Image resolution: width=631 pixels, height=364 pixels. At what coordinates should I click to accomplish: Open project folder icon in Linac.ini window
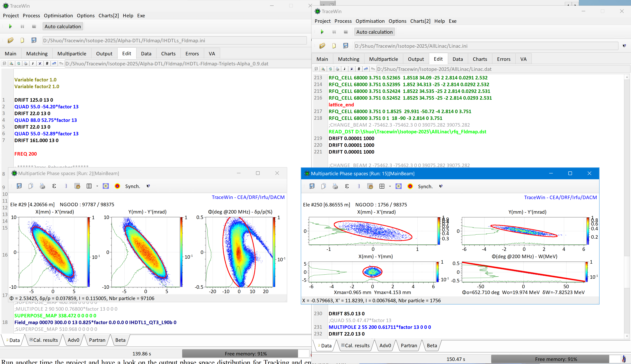[322, 46]
